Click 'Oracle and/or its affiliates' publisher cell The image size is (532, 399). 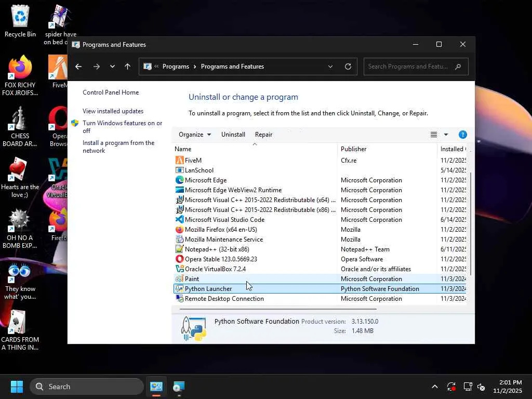[x=376, y=269]
